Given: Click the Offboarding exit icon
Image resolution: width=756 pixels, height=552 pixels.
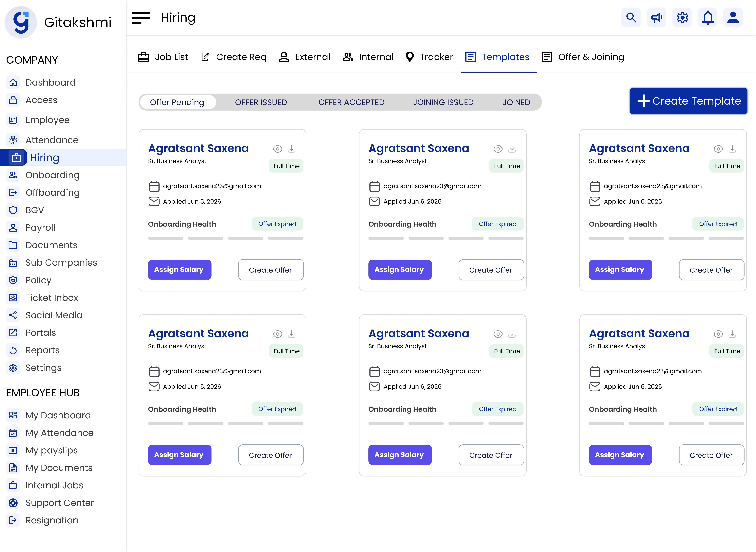Looking at the screenshot, I should point(13,192).
